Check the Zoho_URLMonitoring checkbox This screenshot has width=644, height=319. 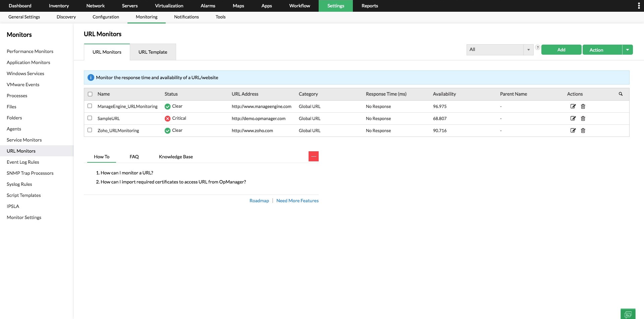pos(90,130)
